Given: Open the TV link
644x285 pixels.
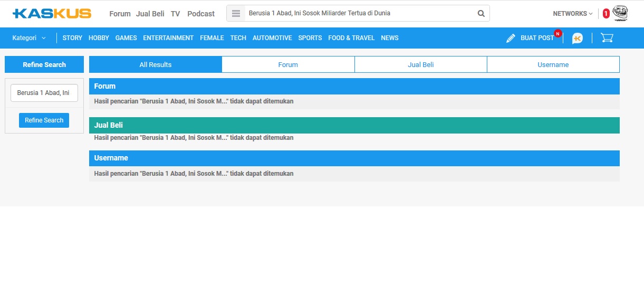Looking at the screenshot, I should pos(176,14).
